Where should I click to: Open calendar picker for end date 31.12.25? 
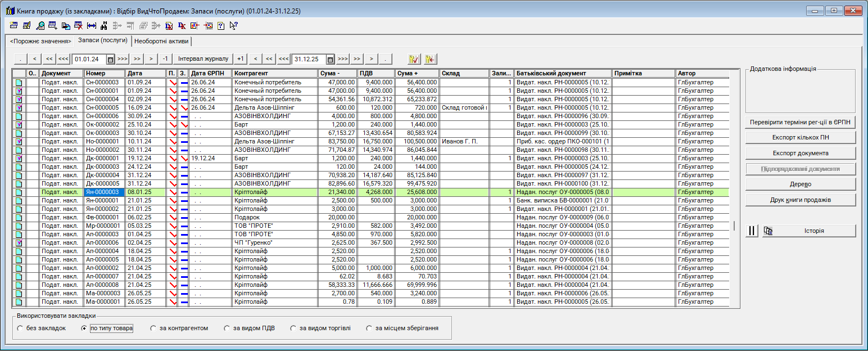331,59
